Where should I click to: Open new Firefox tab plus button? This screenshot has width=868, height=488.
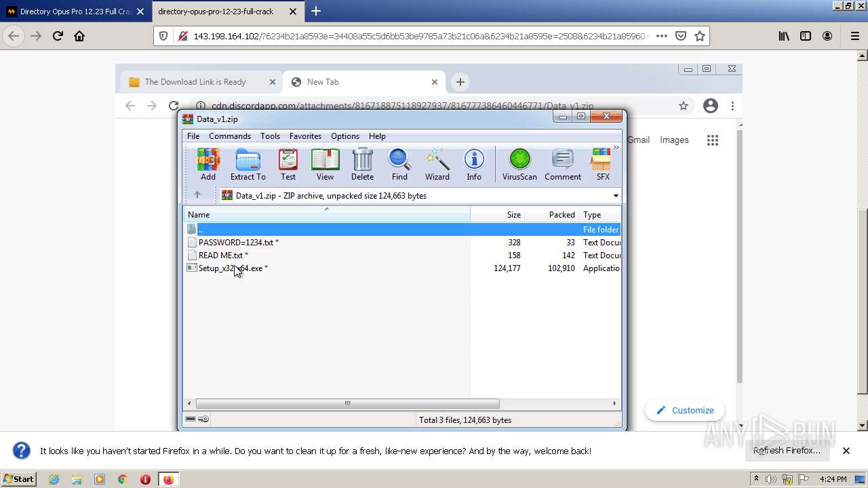316,11
